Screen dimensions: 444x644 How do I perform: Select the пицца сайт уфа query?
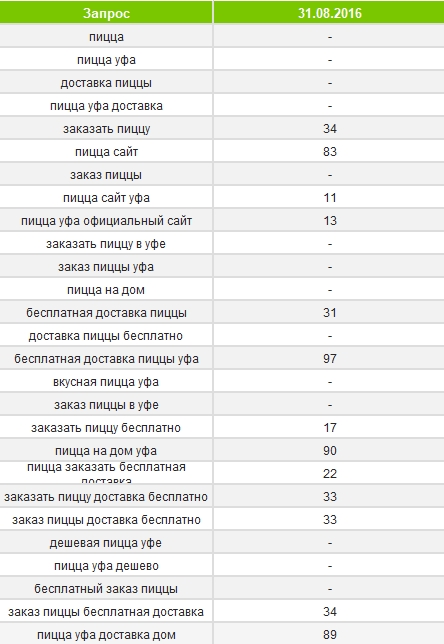coord(106,198)
